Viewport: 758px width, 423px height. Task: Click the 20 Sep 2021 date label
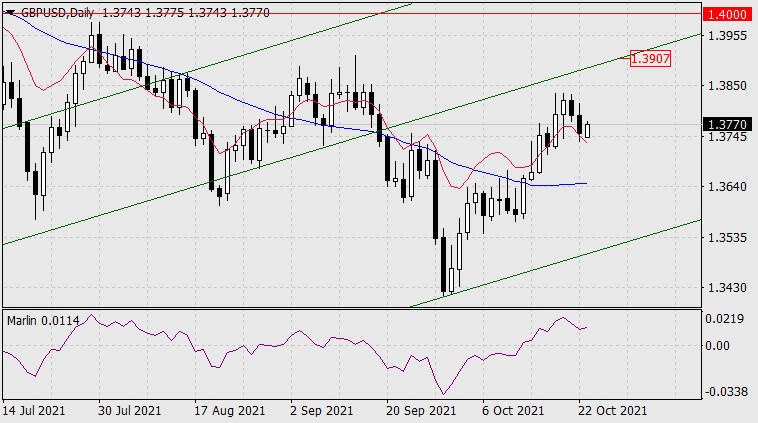click(x=421, y=411)
